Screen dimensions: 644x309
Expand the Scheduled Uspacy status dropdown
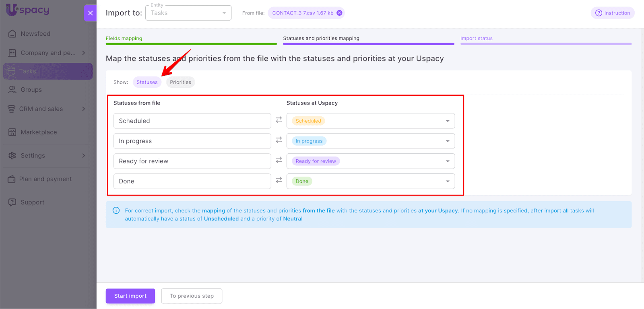[447, 121]
